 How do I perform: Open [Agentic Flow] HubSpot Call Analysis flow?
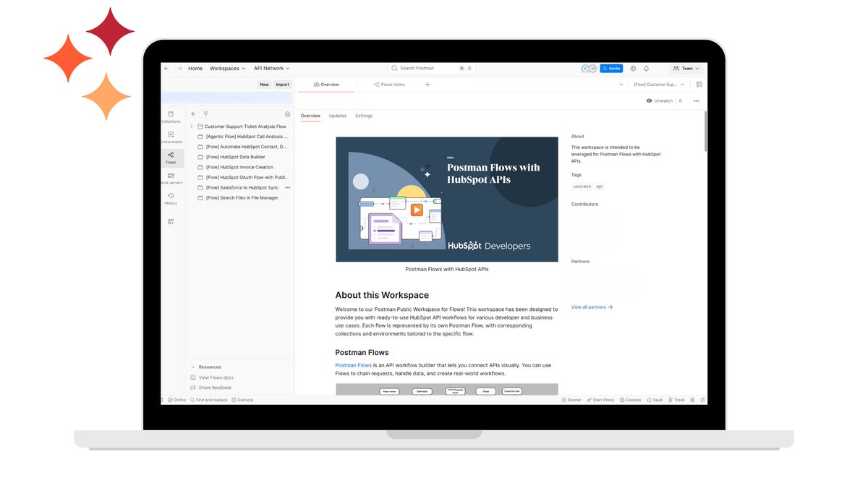pyautogui.click(x=243, y=137)
